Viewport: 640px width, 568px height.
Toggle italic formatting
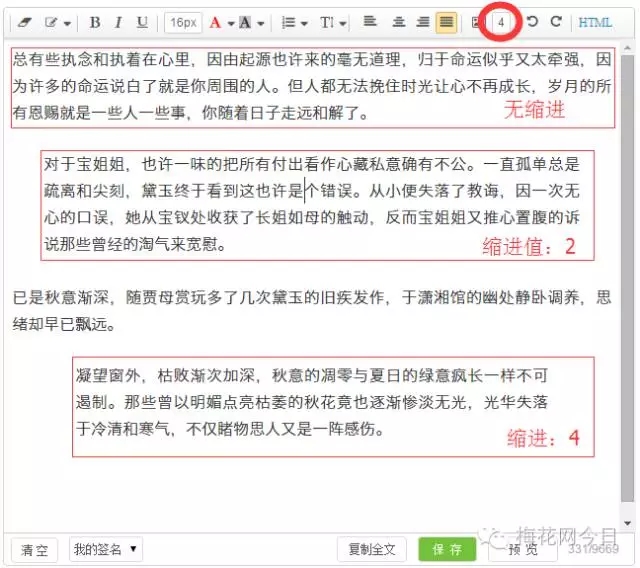pos(118,22)
